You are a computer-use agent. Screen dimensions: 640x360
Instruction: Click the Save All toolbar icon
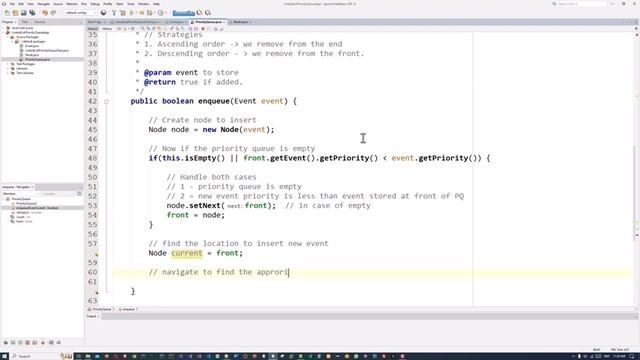32,13
